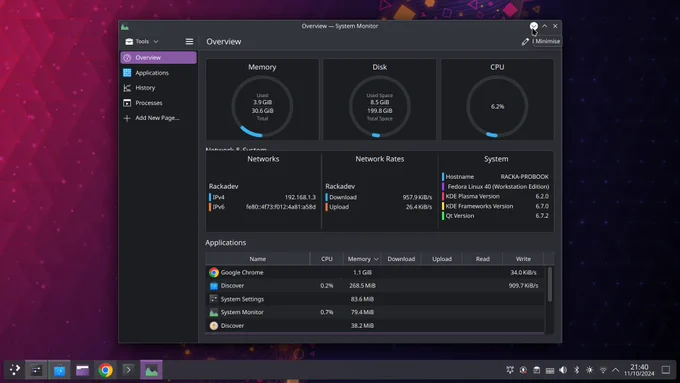Sort the table by the Read column

[483, 259]
